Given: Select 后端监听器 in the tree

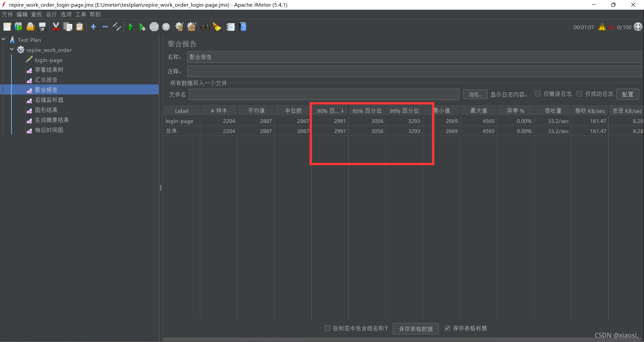Looking at the screenshot, I should click(x=49, y=100).
